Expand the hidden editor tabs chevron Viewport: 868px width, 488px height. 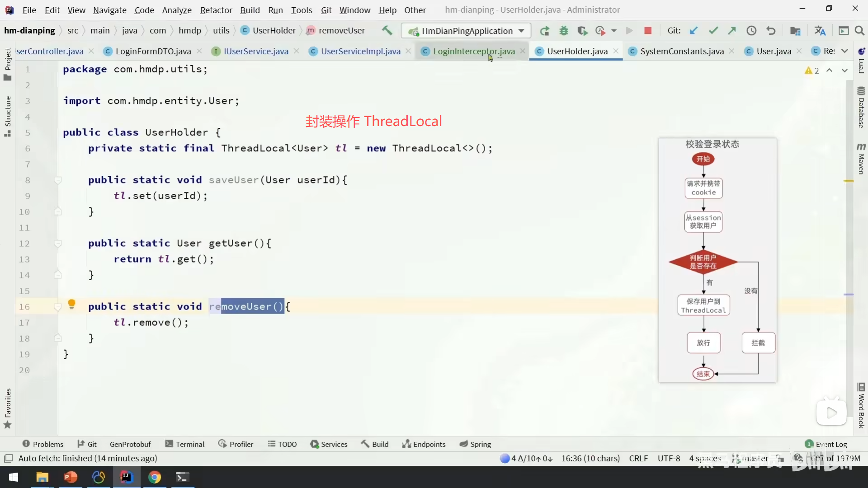(844, 51)
